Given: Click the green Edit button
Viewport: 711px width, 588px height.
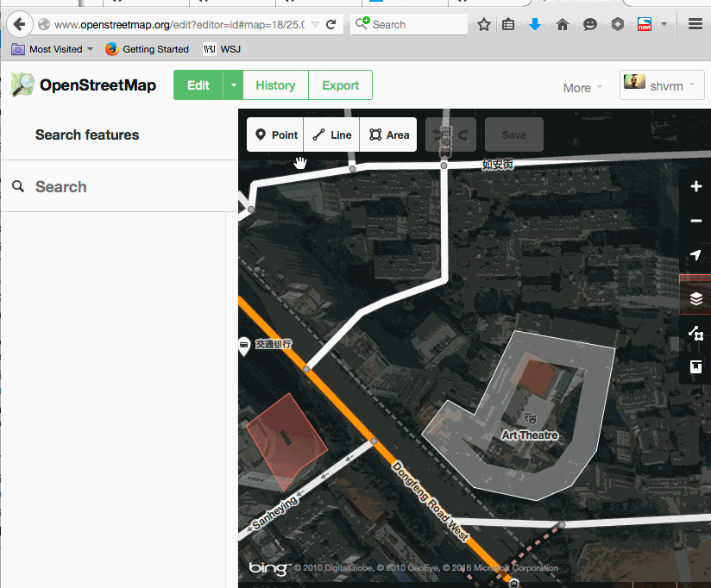Looking at the screenshot, I should pos(198,85).
